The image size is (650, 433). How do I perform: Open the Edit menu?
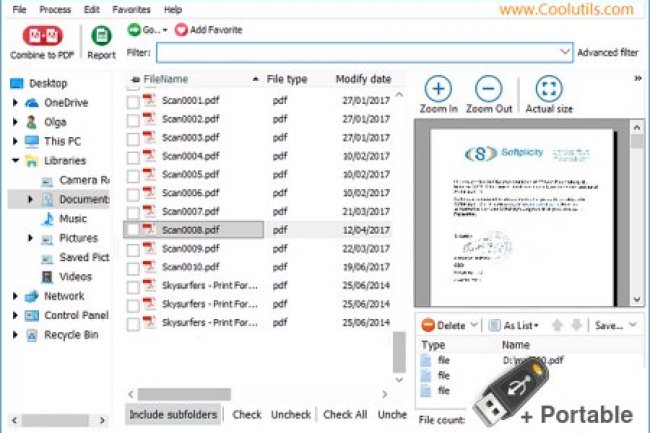tap(91, 9)
